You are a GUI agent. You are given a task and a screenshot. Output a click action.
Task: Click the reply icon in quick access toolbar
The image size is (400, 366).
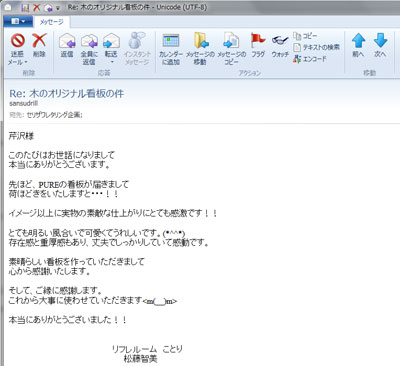coord(48,7)
